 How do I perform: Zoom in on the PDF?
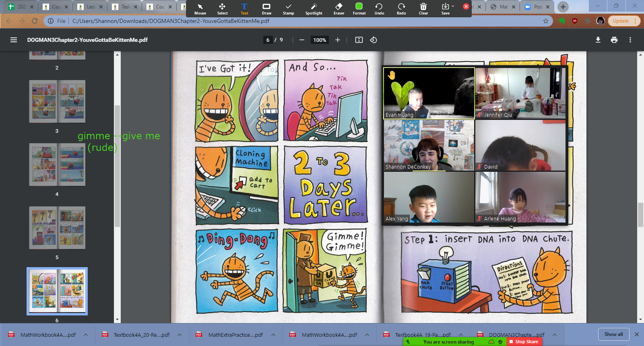(338, 40)
